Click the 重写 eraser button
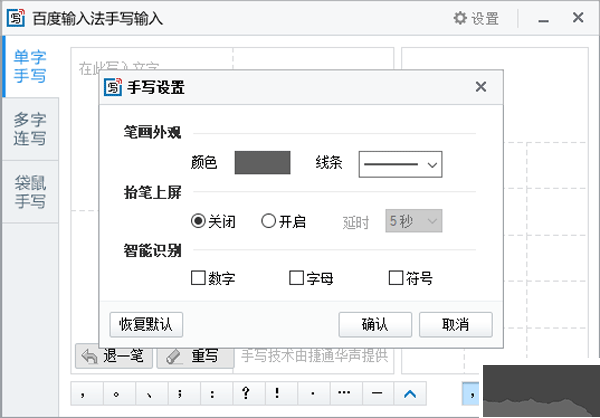The height and width of the screenshot is (418, 600). click(x=196, y=356)
